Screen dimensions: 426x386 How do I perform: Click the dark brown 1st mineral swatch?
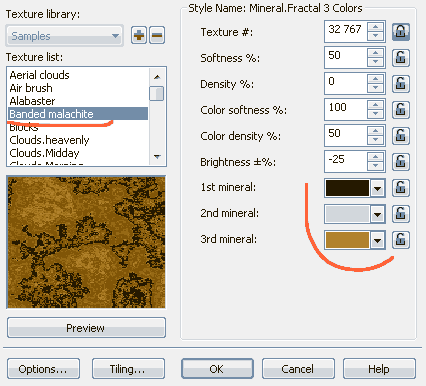[347, 188]
